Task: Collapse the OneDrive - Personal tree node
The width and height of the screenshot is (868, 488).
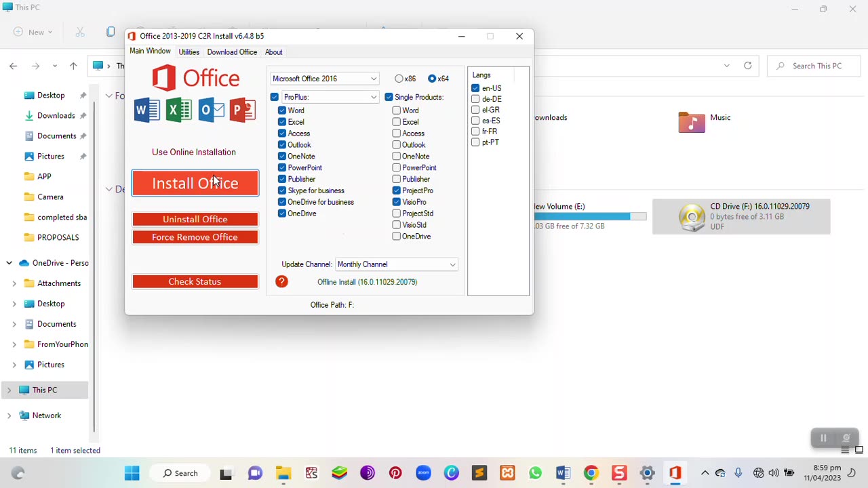Action: coord(9,263)
